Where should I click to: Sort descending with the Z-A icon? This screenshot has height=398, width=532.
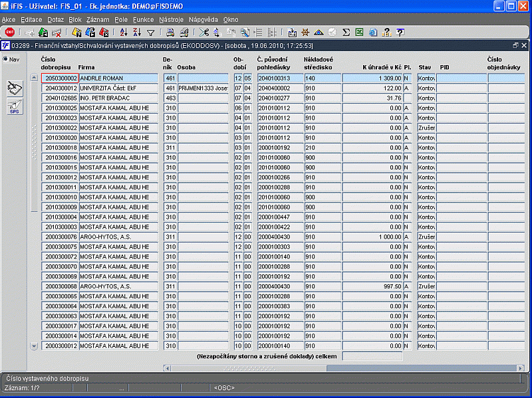point(137,32)
